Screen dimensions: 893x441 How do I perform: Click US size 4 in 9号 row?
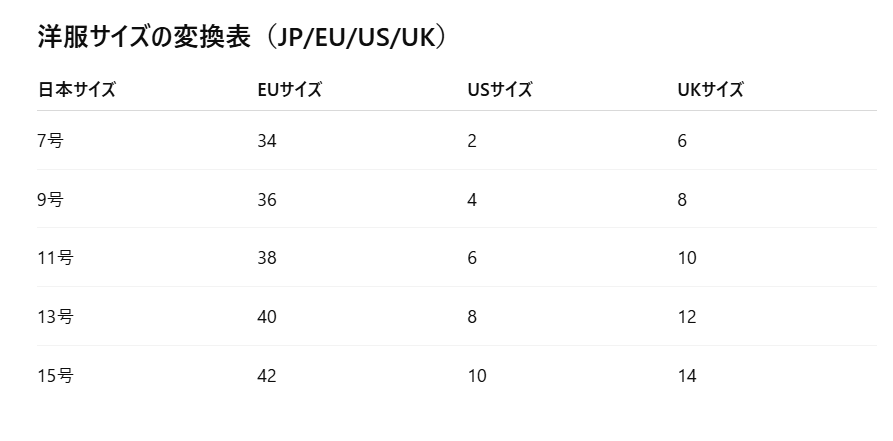point(472,200)
